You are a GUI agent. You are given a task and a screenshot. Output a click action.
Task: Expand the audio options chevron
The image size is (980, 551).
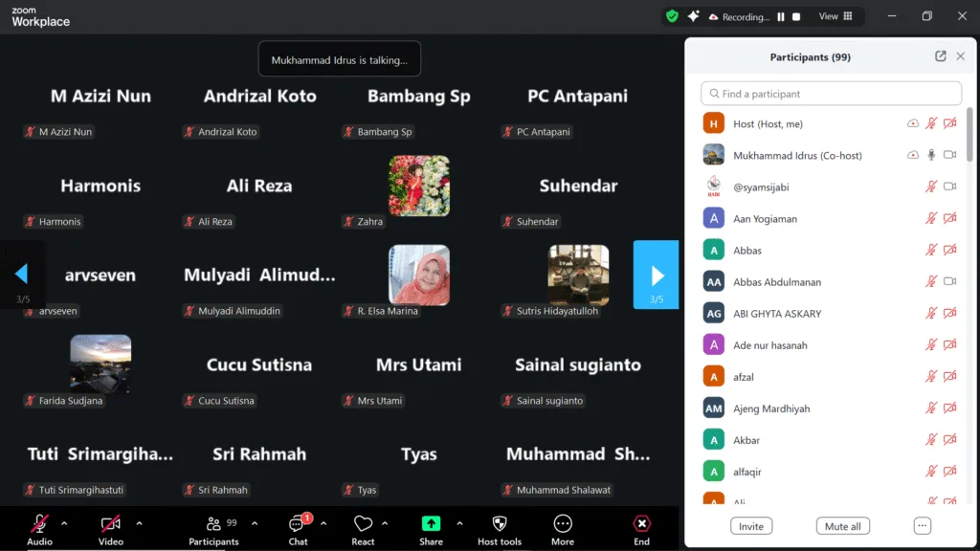click(x=64, y=523)
